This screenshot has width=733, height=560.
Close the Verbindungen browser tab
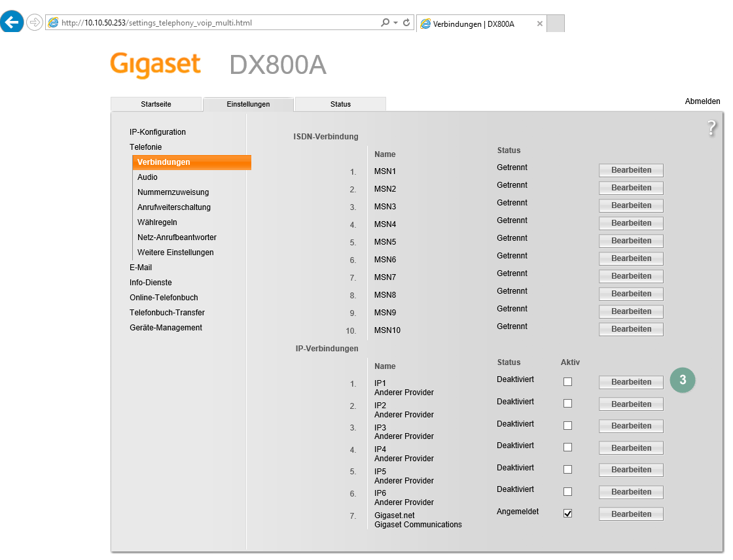pyautogui.click(x=539, y=24)
